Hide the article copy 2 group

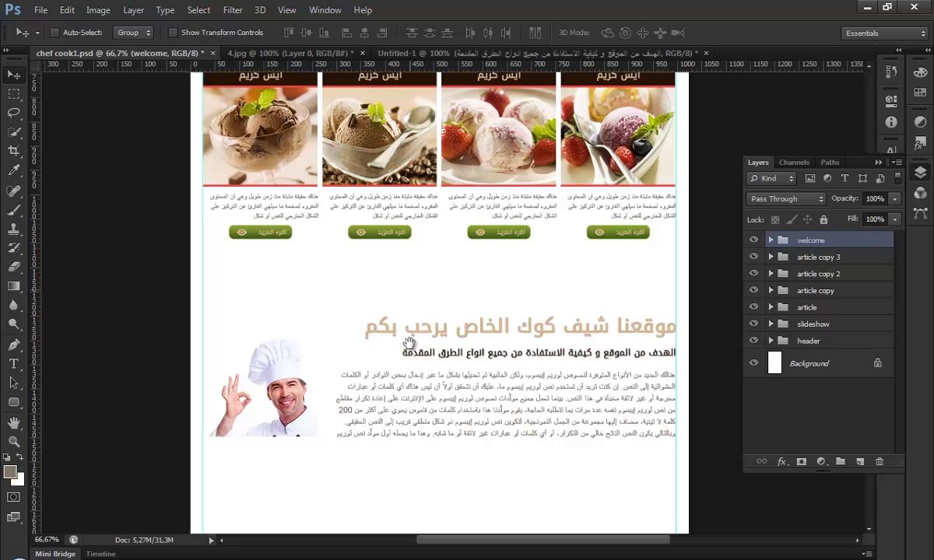coord(753,273)
